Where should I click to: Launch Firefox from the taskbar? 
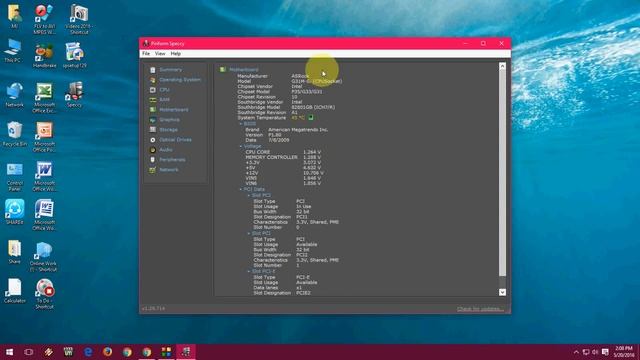tap(107, 352)
